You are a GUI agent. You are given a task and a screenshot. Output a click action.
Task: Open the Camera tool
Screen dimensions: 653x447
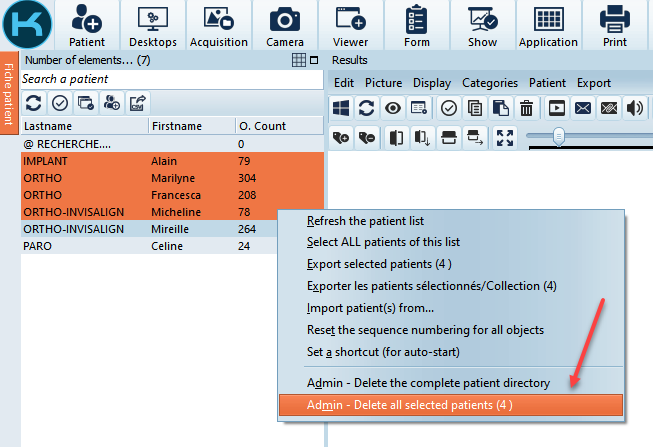click(x=285, y=26)
